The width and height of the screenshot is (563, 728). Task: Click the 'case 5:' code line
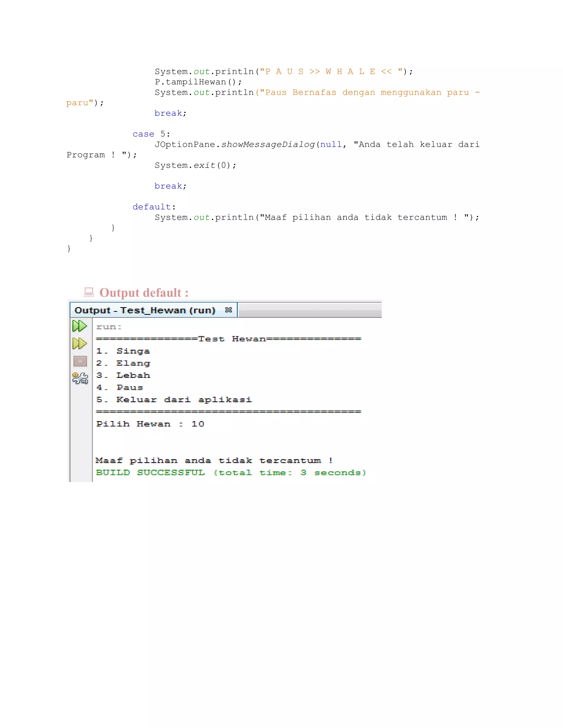point(151,134)
